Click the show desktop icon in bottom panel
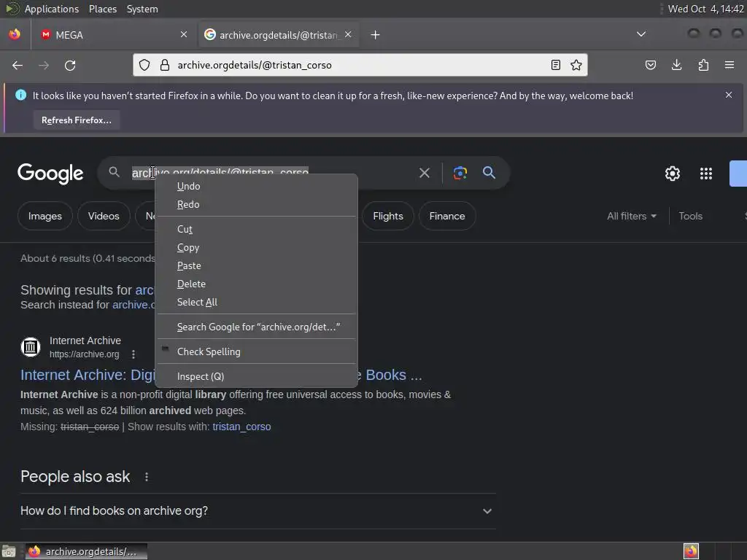Screen dimensions: 747x560 pyautogui.click(x=9, y=551)
